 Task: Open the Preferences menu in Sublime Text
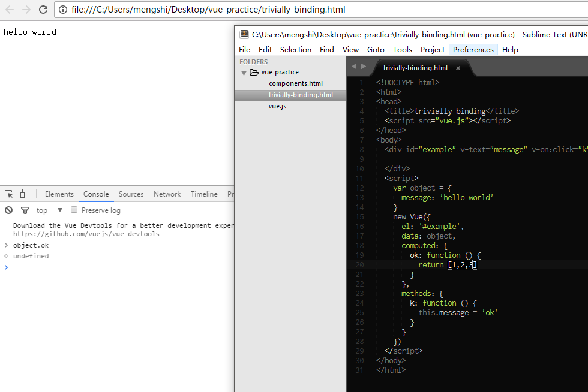click(x=473, y=50)
